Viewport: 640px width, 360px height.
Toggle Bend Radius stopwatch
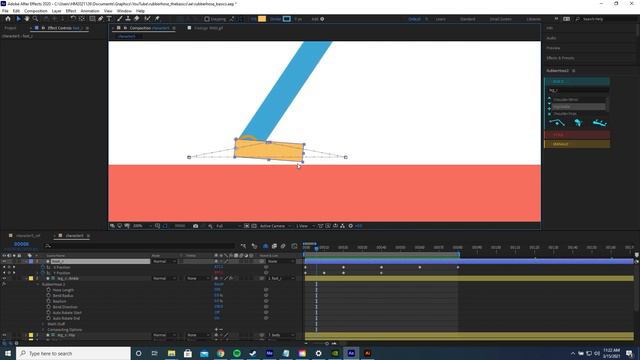(x=49, y=296)
